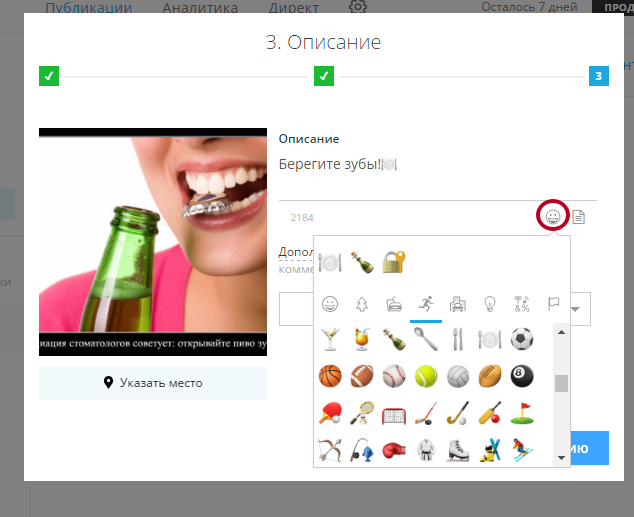Click Указать место location button
The image size is (634, 517).
point(153,383)
